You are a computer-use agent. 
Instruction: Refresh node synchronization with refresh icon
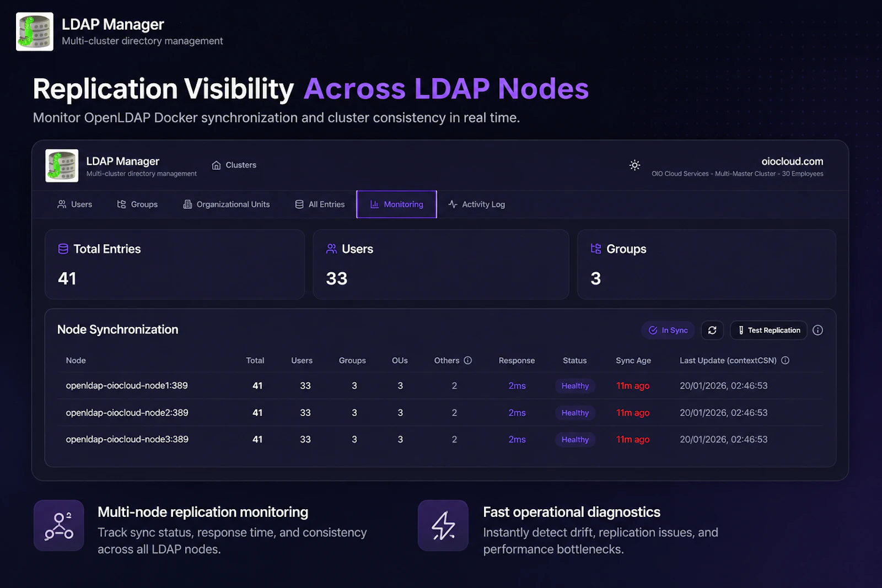(x=712, y=330)
